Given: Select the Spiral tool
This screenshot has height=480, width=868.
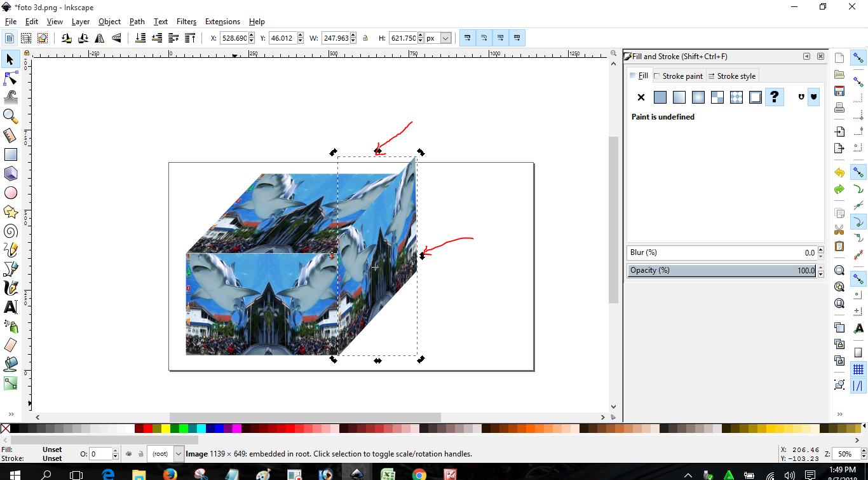Looking at the screenshot, I should coord(10,231).
